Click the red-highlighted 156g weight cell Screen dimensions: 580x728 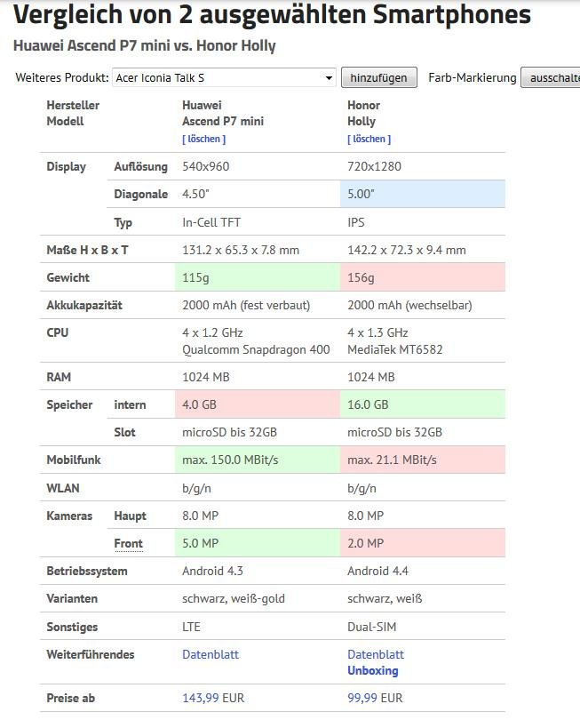(423, 277)
